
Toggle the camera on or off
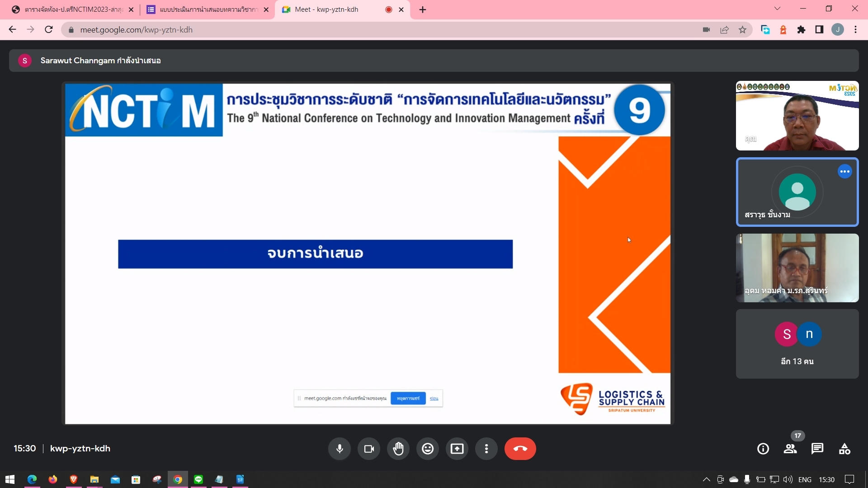point(369,449)
